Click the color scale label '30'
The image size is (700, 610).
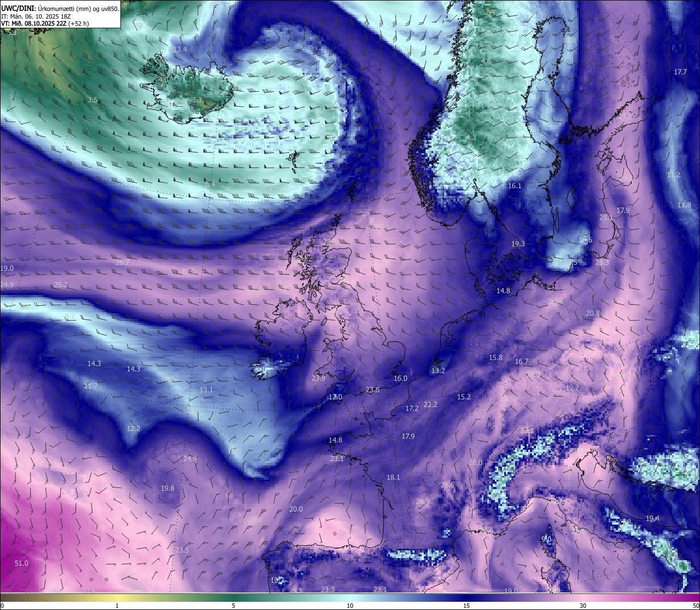click(x=583, y=606)
